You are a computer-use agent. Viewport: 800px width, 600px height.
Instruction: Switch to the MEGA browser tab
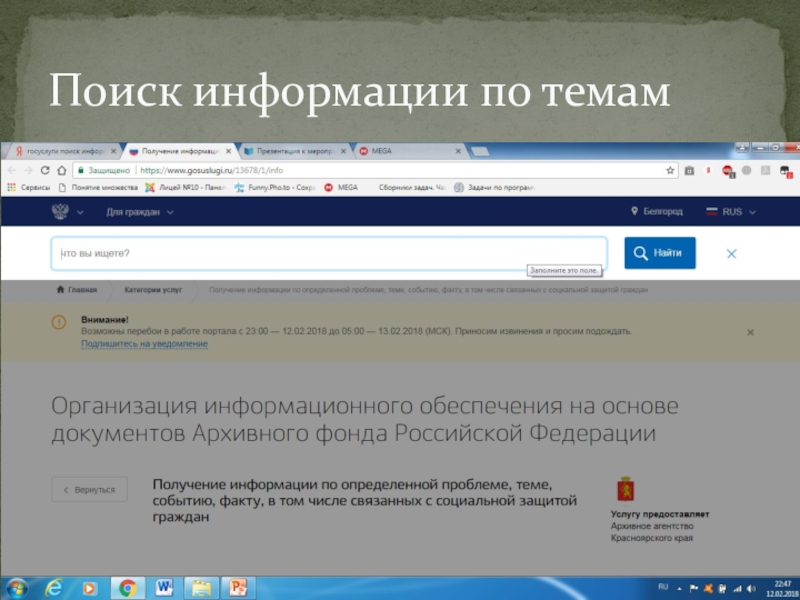[410, 151]
